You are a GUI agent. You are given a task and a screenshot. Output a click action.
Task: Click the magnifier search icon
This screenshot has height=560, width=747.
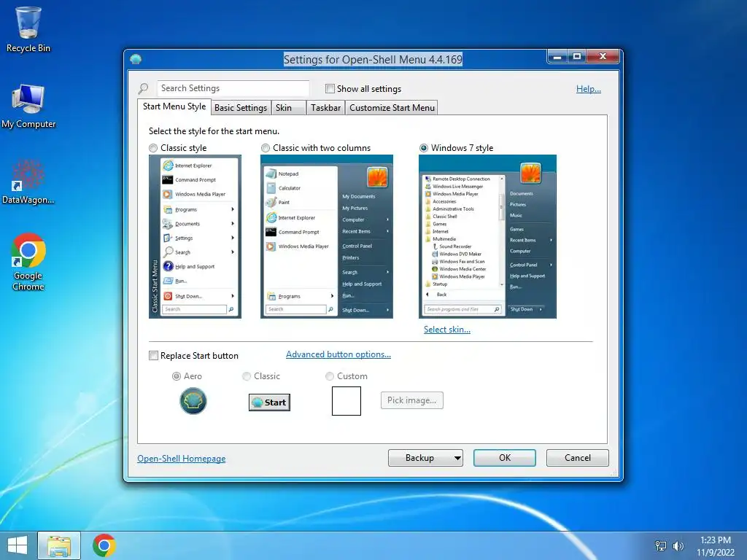(x=144, y=88)
